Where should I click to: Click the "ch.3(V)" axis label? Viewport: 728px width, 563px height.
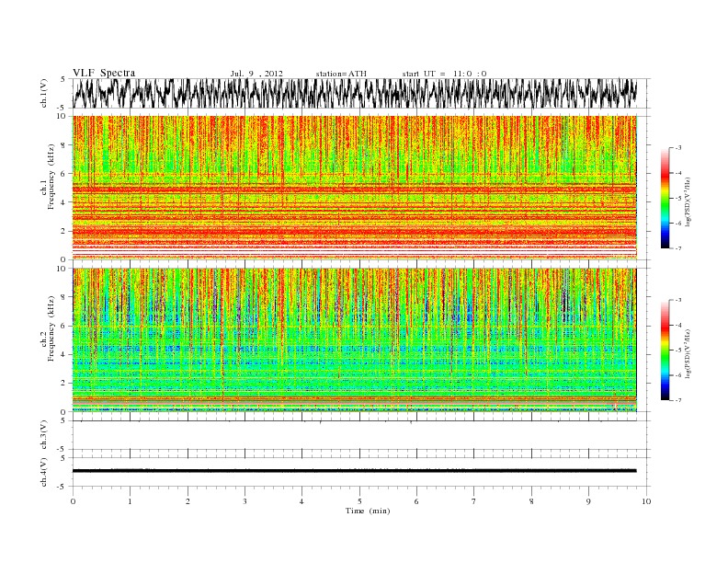pyautogui.click(x=44, y=435)
